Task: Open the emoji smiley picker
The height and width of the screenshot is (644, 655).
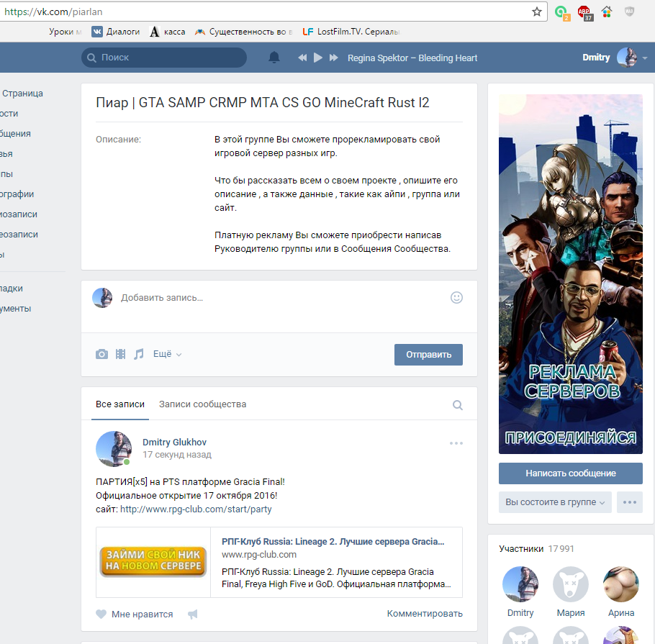Action: coord(456,297)
